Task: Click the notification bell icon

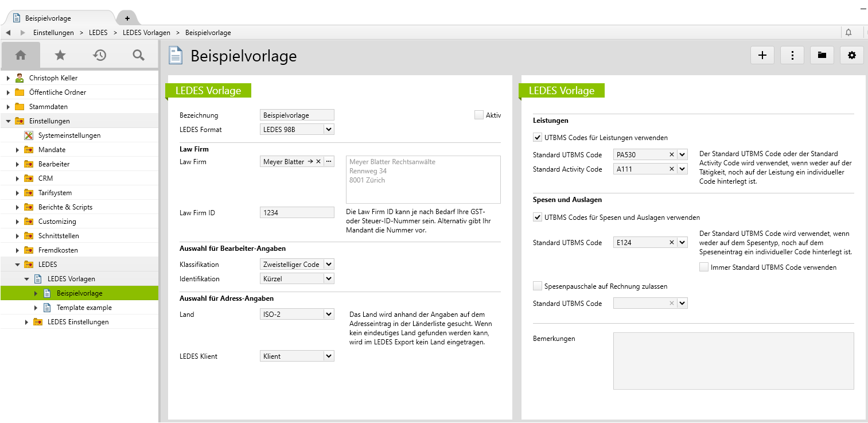Action: tap(848, 33)
